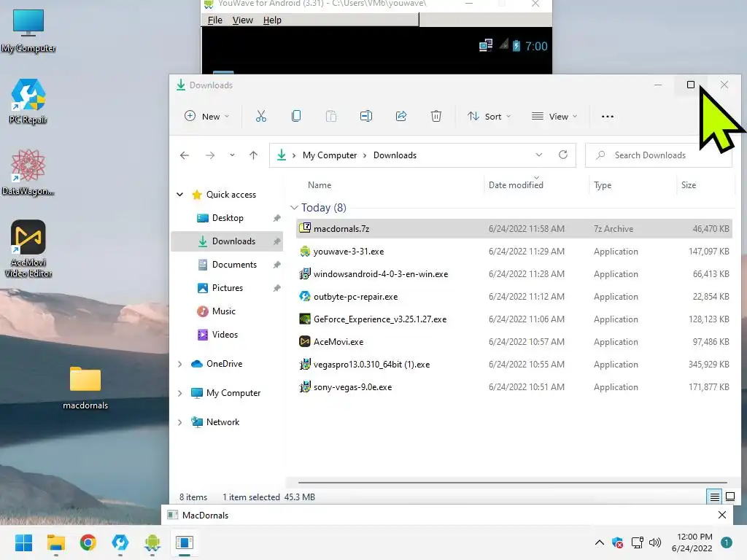
Task: Click the Rename icon in Explorer toolbar
Action: (x=366, y=116)
